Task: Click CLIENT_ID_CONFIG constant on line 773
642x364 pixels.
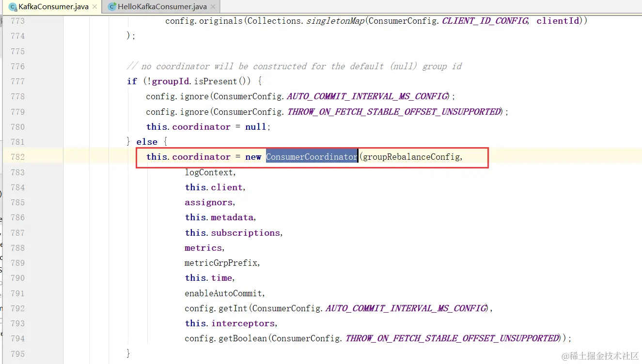Action: pos(485,21)
